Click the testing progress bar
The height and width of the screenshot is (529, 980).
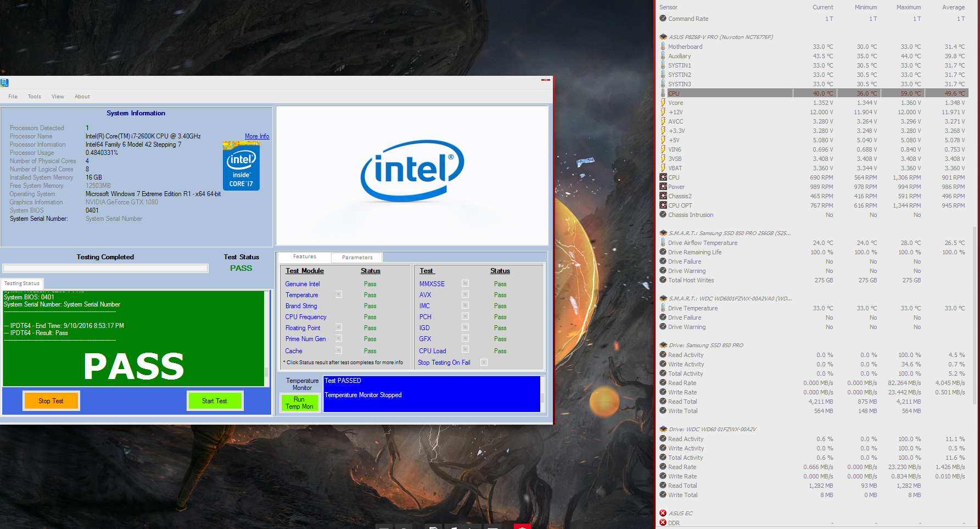(105, 269)
